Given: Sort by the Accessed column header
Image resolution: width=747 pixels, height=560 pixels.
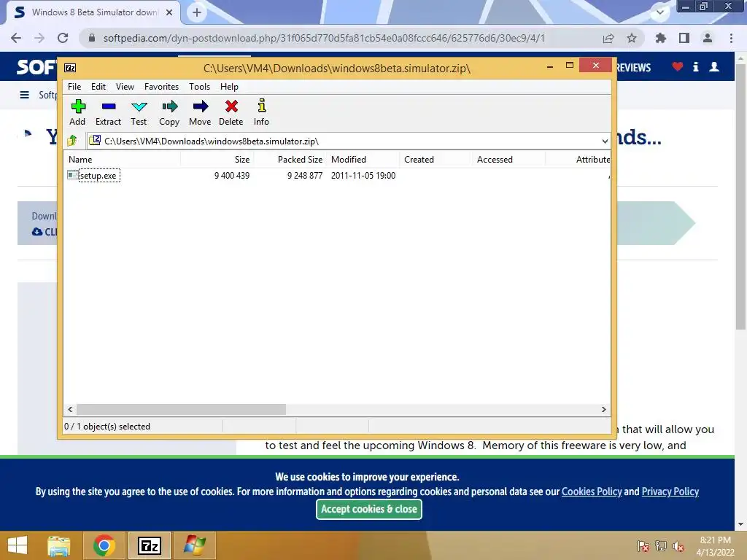Looking at the screenshot, I should [x=508, y=160].
